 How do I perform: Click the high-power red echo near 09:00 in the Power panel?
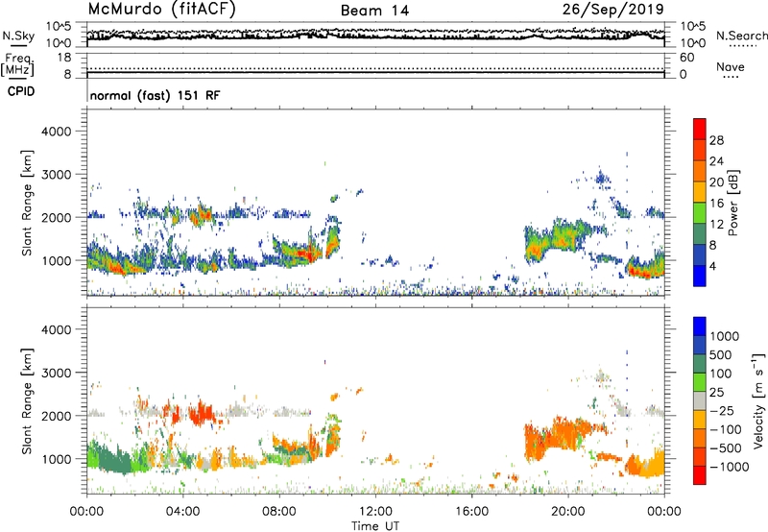point(307,254)
